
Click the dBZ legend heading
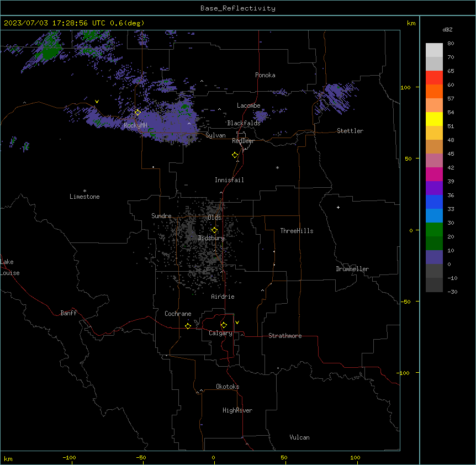tap(447, 29)
